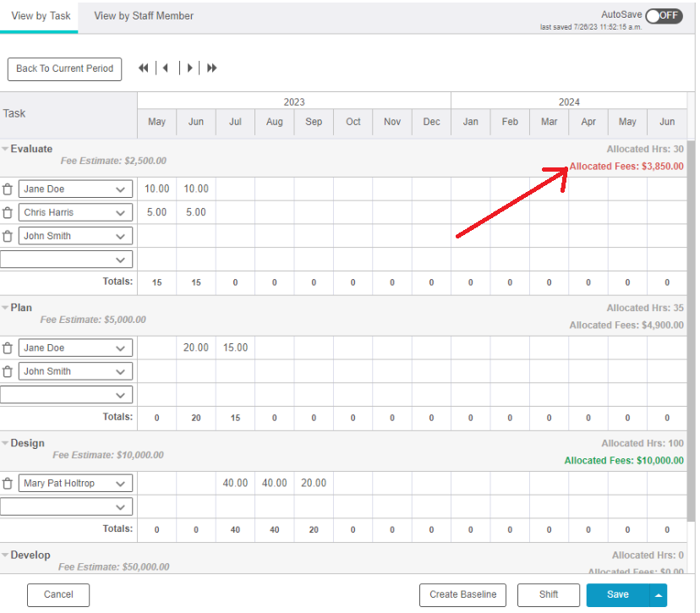
Task: Collapse the Plan task section
Action: tap(5, 309)
